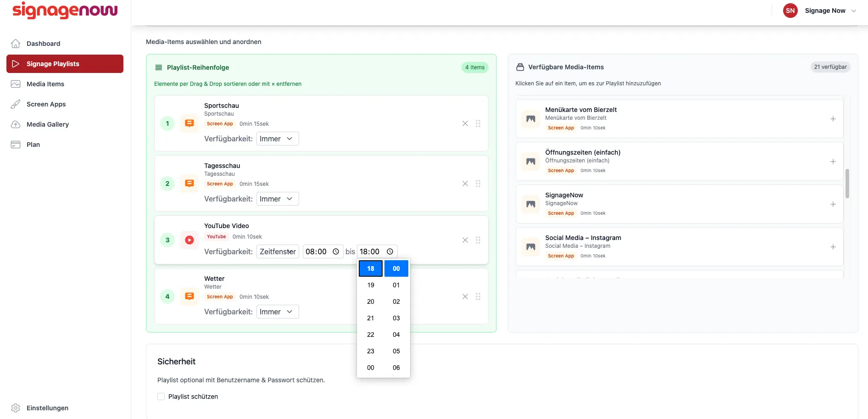Select hour 22 in time picker
The image size is (868, 419).
click(x=371, y=335)
